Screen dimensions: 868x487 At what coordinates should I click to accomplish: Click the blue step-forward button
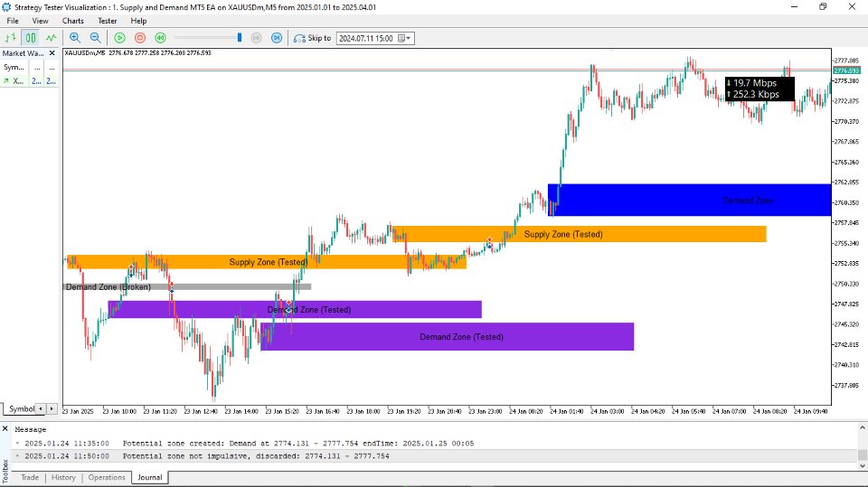pyautogui.click(x=277, y=38)
